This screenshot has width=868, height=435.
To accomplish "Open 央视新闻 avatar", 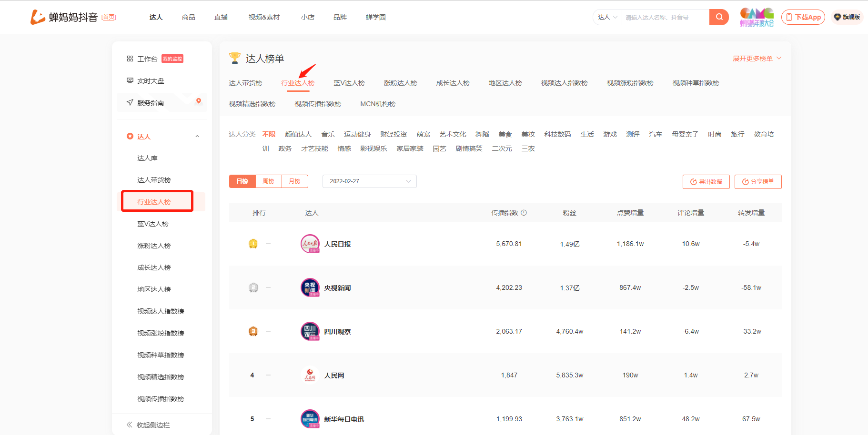I will (x=310, y=287).
